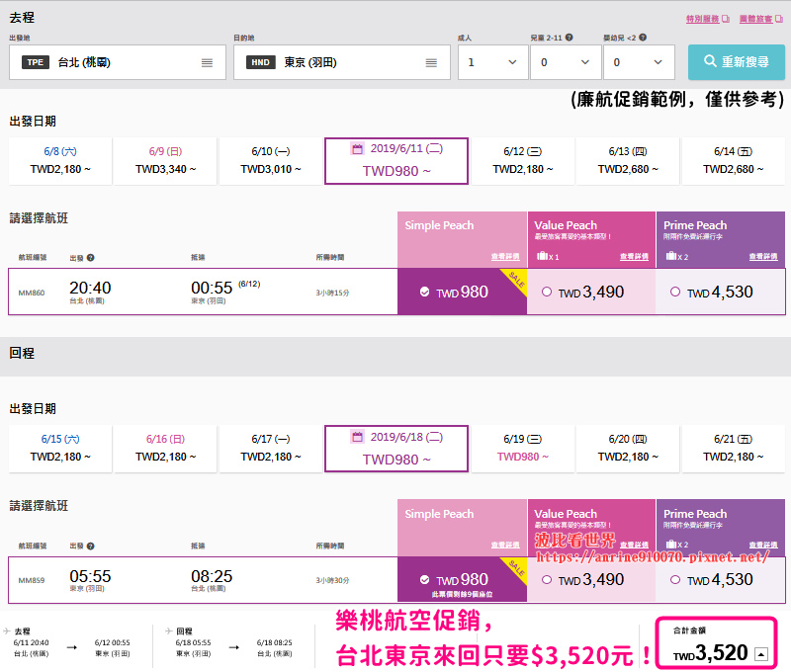791x672 pixels.
Task: Select the TWD 4,530 Prime Peach fare for MM859
Action: [721, 580]
